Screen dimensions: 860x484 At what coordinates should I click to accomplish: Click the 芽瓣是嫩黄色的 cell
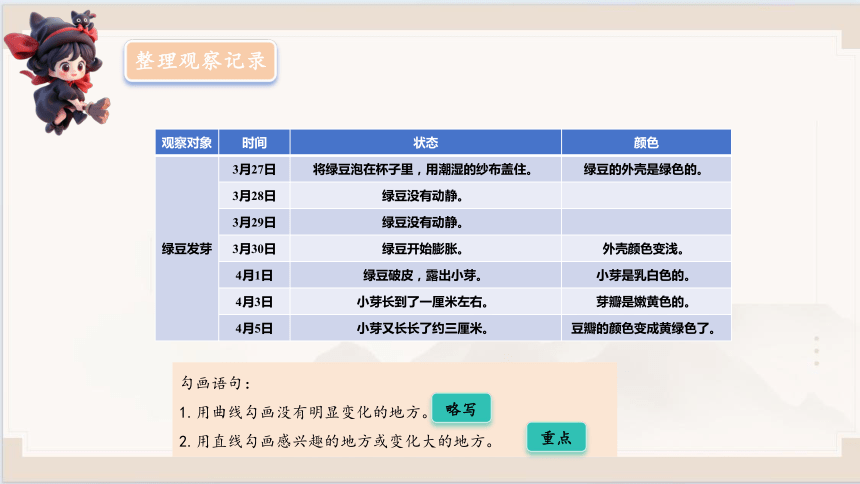[x=646, y=301]
